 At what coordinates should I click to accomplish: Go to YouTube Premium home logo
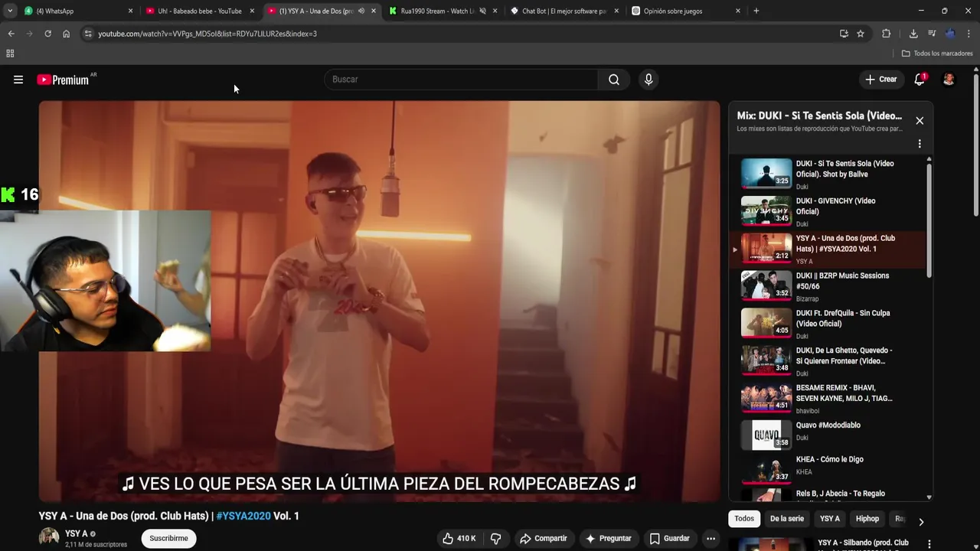pos(63,80)
